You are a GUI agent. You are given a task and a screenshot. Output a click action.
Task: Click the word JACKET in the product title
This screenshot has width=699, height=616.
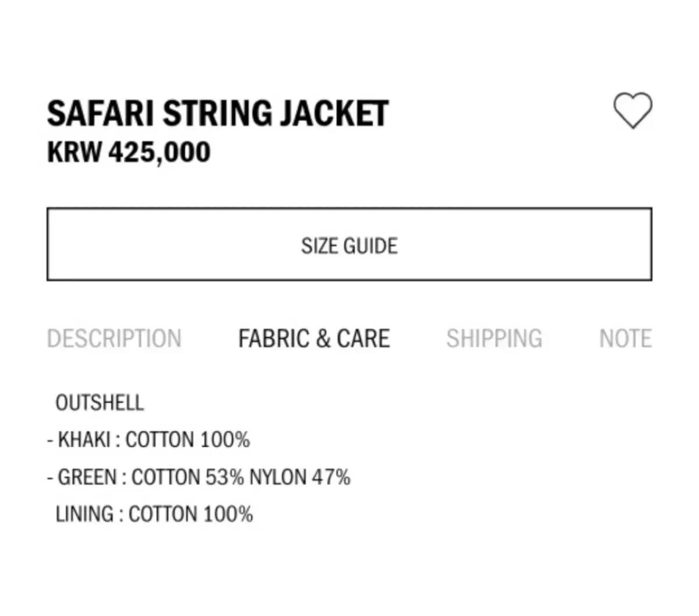[x=334, y=113]
